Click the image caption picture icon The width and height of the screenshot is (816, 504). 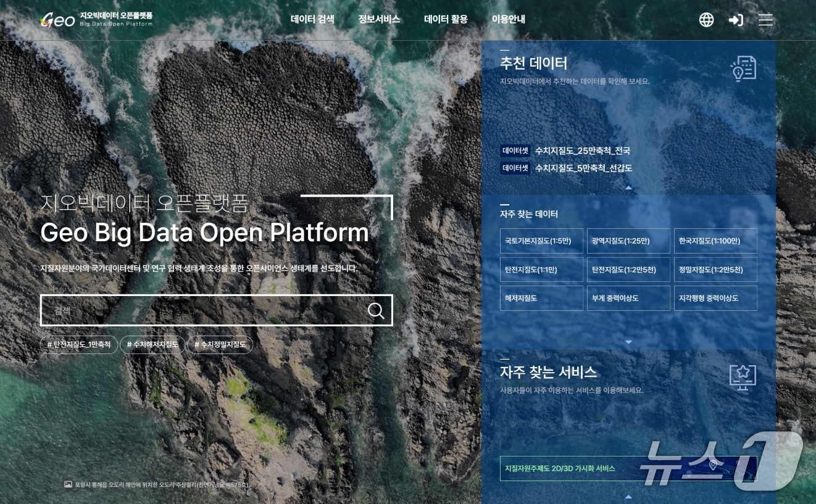(68, 484)
